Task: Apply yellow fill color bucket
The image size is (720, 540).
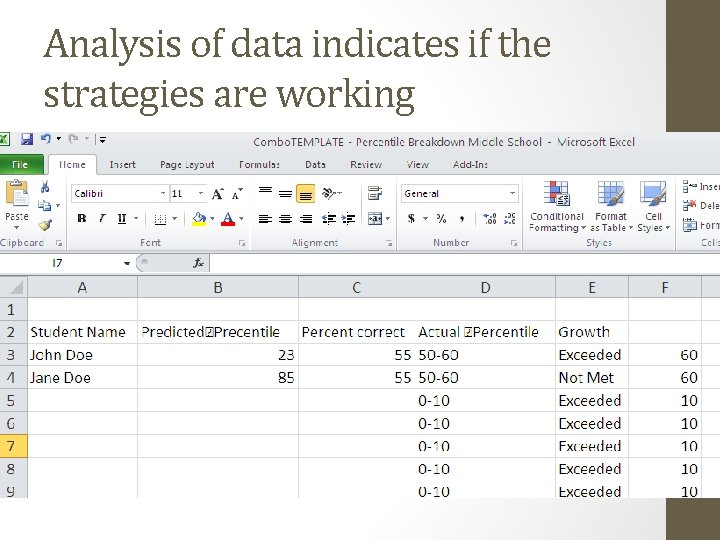Action: tap(199, 219)
